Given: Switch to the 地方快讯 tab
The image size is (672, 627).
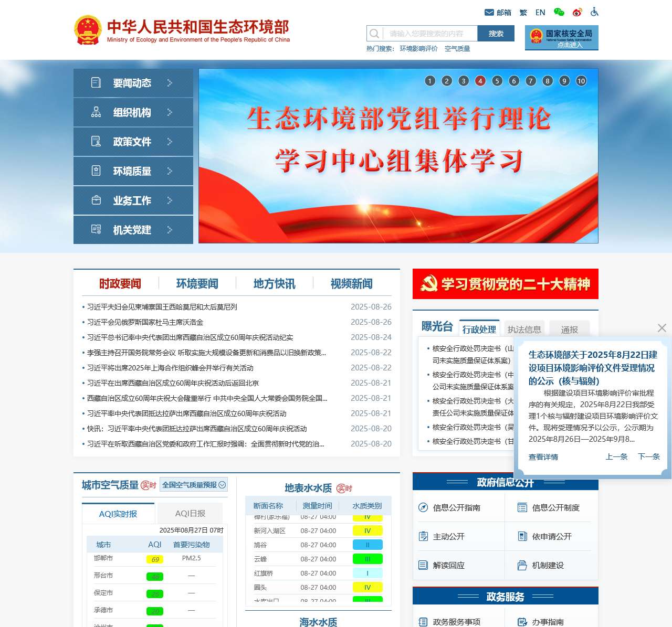Looking at the screenshot, I should [x=275, y=284].
